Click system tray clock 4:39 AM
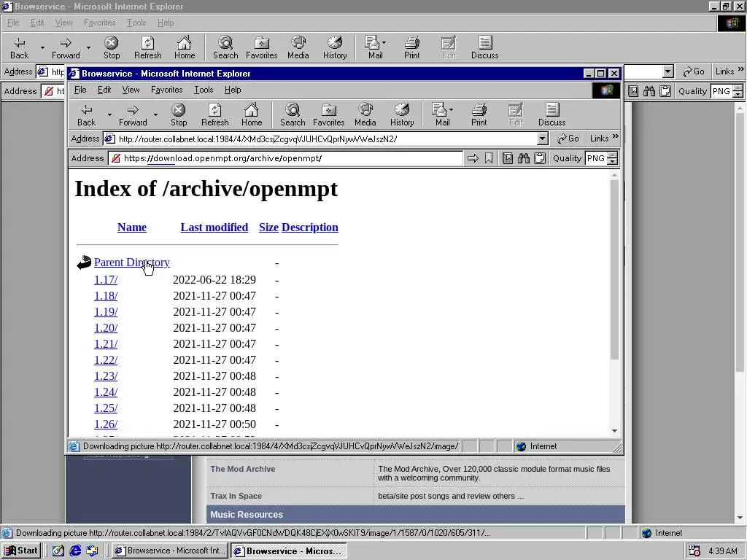This screenshot has width=747, height=560. [x=723, y=551]
